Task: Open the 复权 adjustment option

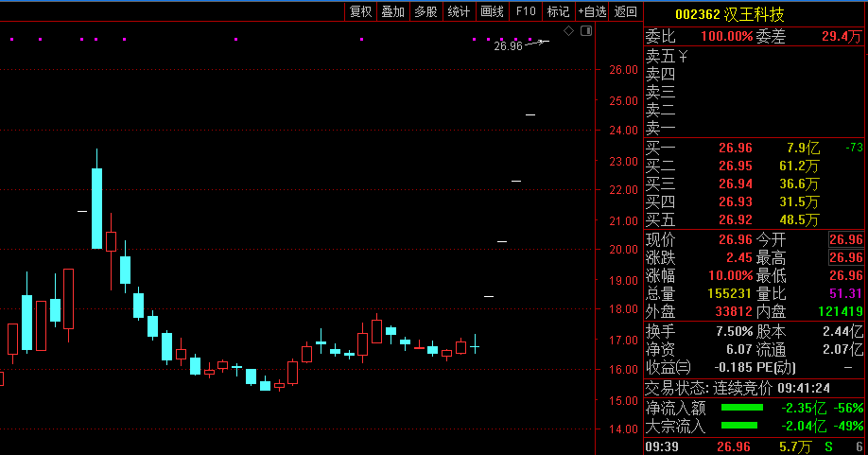Action: pyautogui.click(x=360, y=11)
